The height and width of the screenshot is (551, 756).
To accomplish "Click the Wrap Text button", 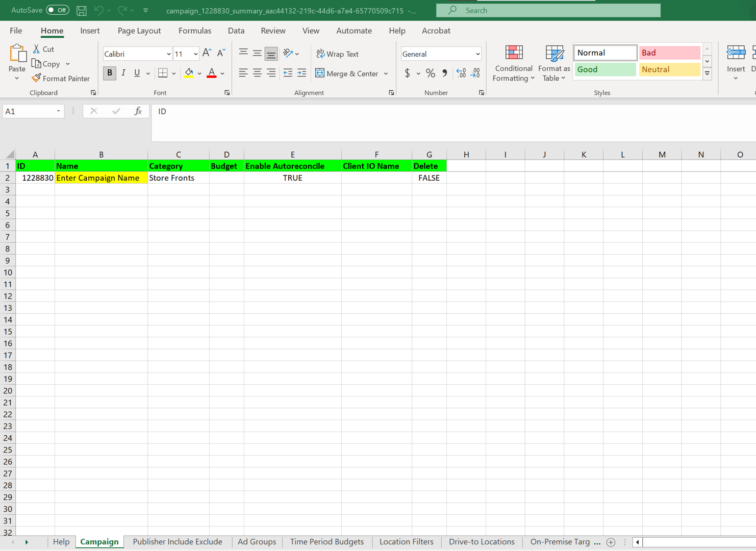I will click(x=337, y=54).
